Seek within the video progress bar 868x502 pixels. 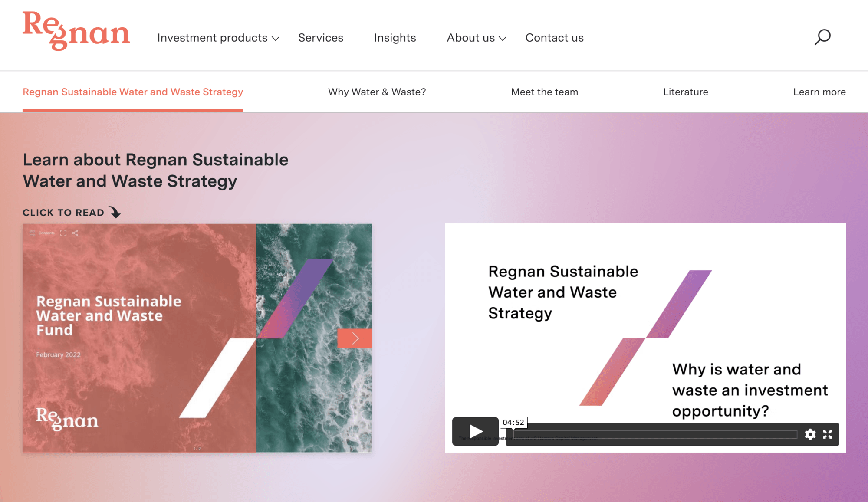(655, 434)
